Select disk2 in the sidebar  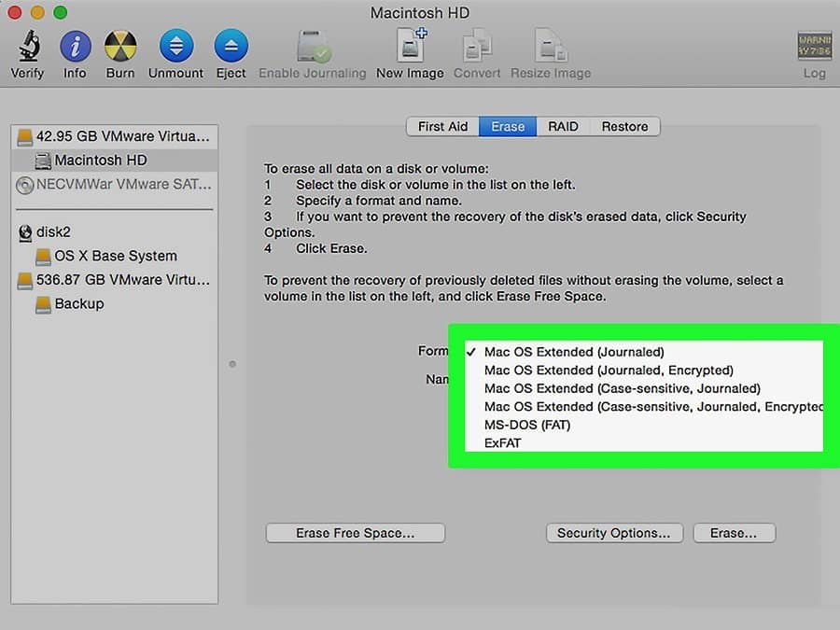click(x=114, y=232)
